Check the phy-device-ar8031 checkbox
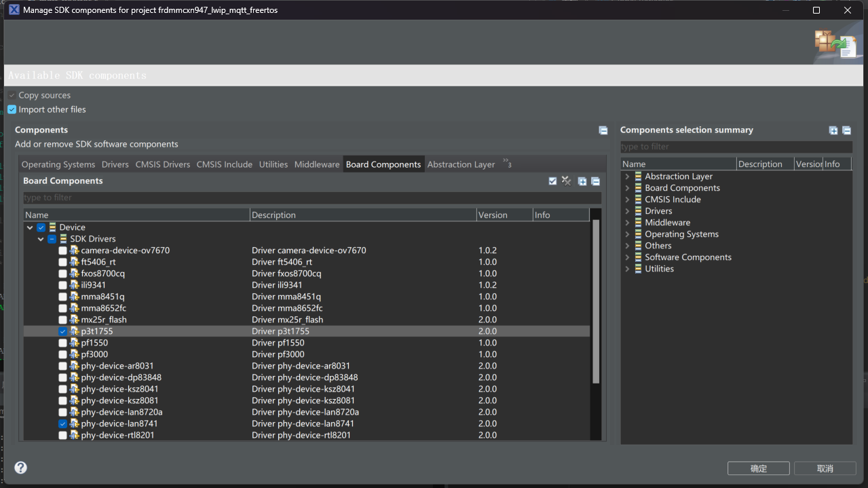868x488 pixels. coord(62,366)
